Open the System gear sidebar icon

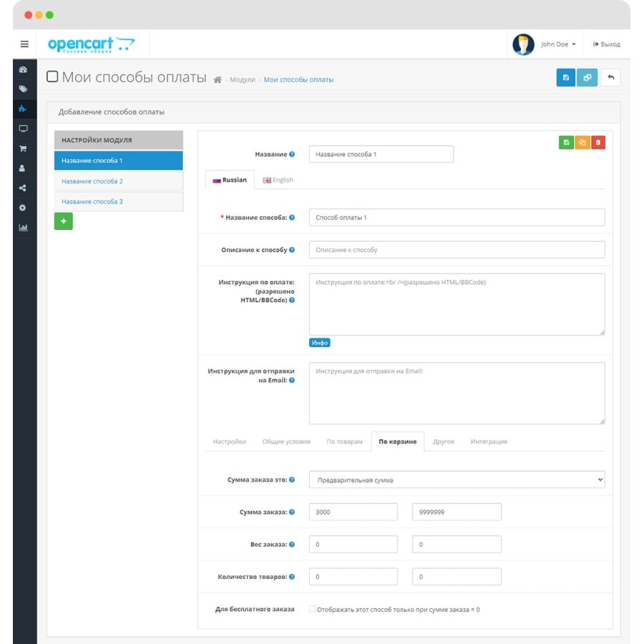[x=23, y=208]
